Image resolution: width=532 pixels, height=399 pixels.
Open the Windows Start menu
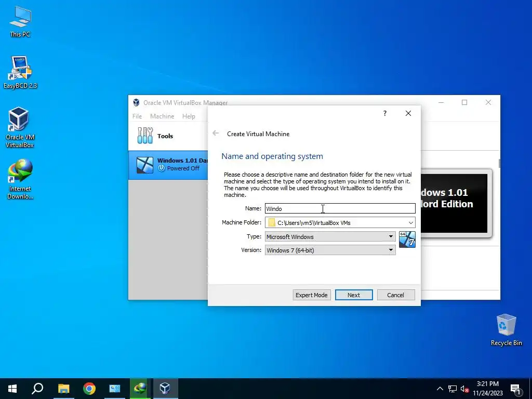(12, 389)
